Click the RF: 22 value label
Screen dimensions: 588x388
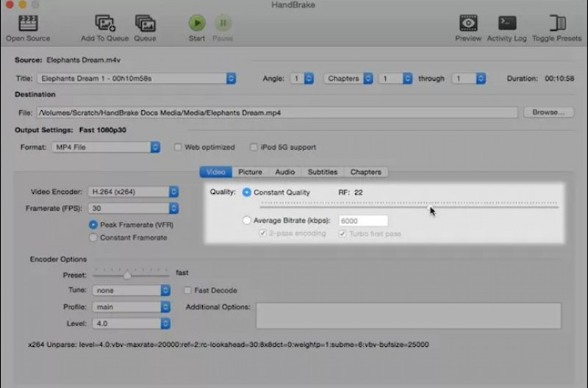[x=351, y=193]
